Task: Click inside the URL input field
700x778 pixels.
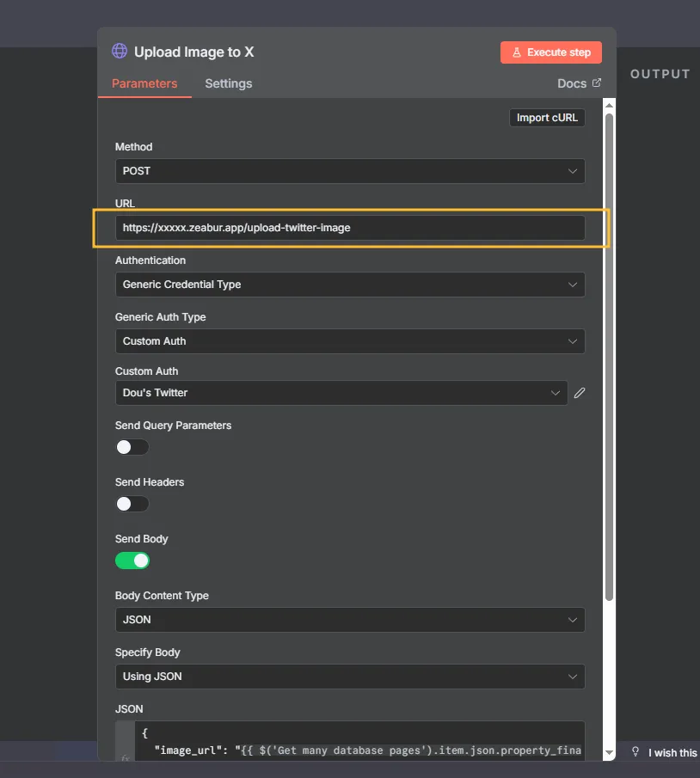Action: coord(349,227)
